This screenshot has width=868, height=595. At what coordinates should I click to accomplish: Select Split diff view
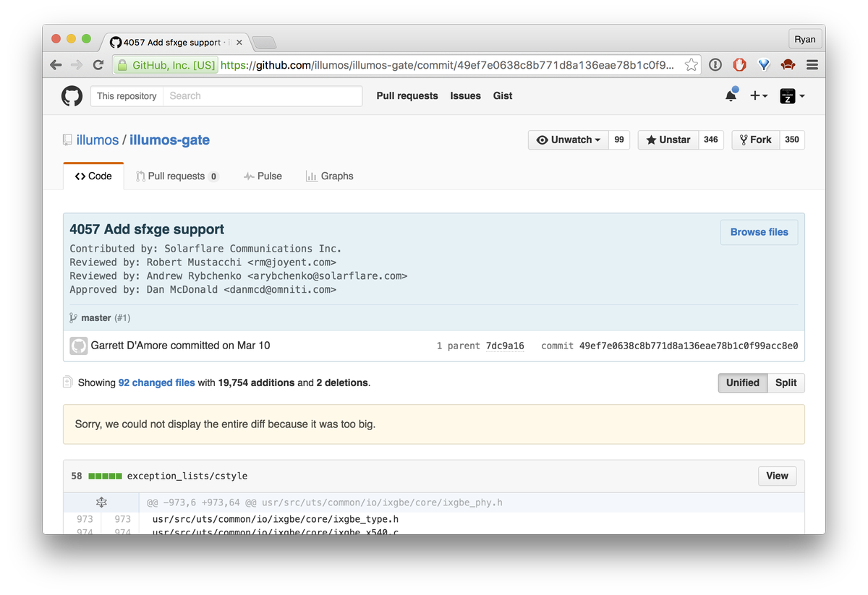click(x=786, y=382)
